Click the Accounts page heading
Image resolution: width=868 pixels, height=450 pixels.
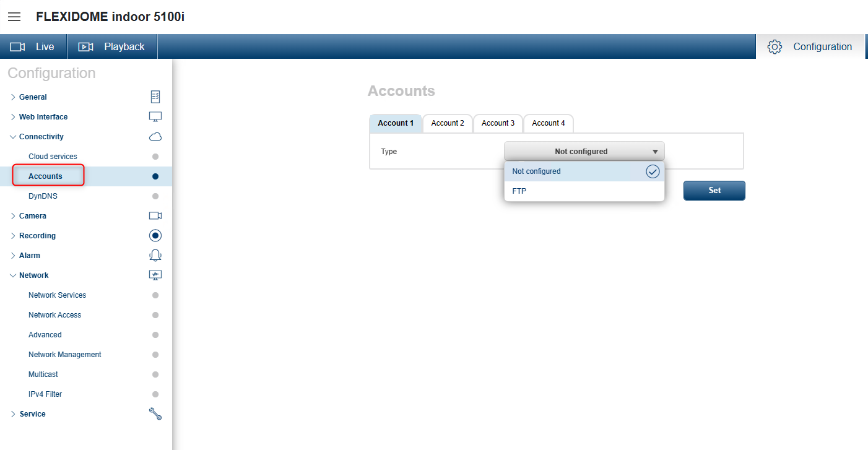(401, 91)
